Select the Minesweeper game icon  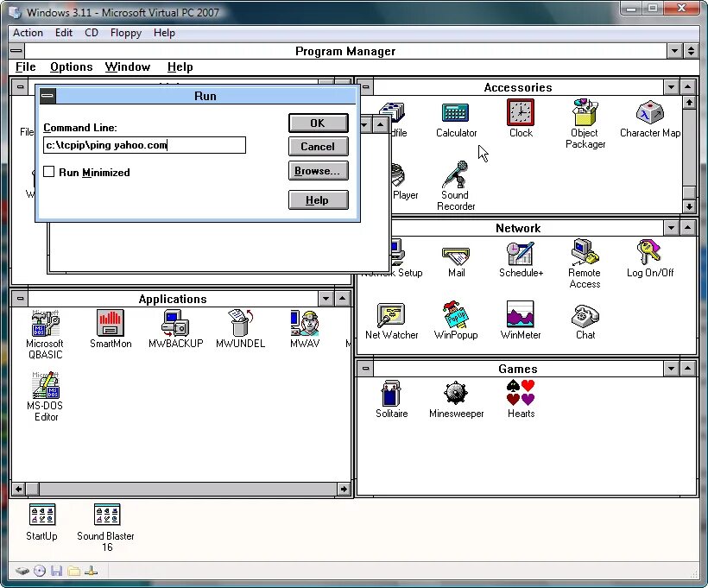click(456, 393)
